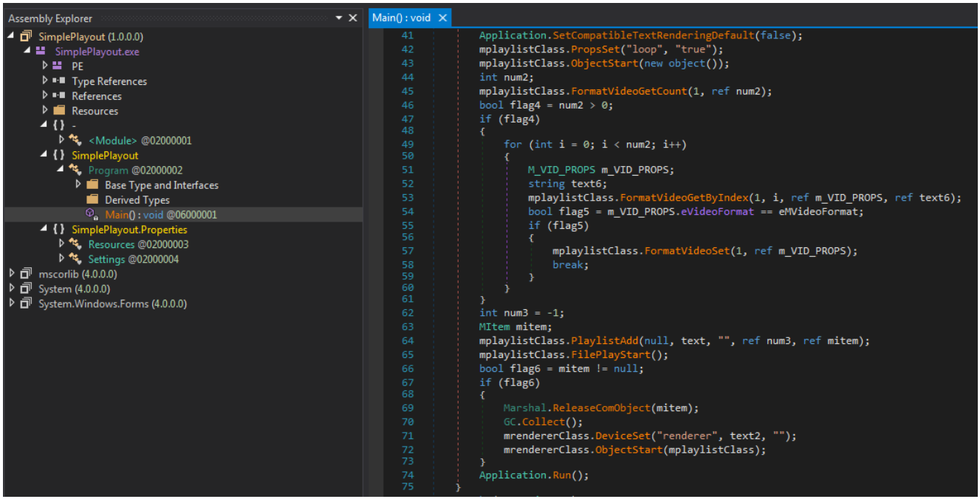Click the Settings @02000004 class icon

pos(75,259)
